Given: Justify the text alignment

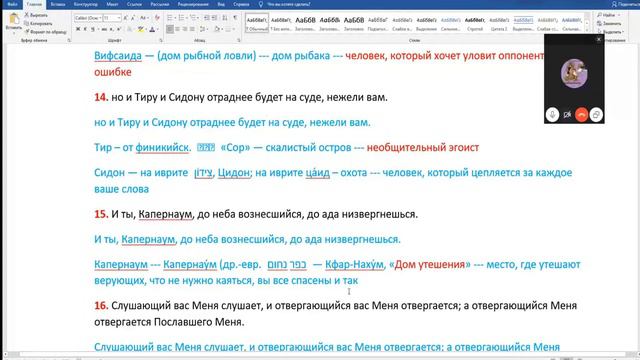Looking at the screenshot, I should (x=192, y=29).
